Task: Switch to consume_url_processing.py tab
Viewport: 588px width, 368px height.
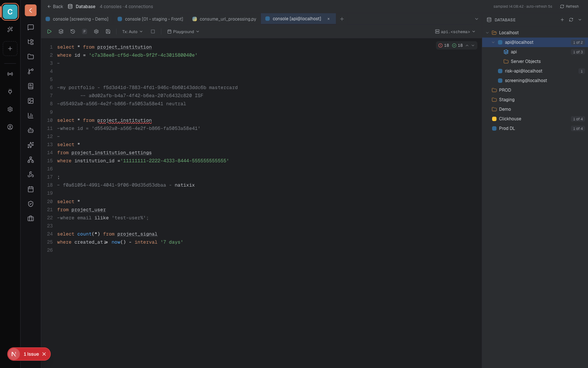Action: pos(224,19)
